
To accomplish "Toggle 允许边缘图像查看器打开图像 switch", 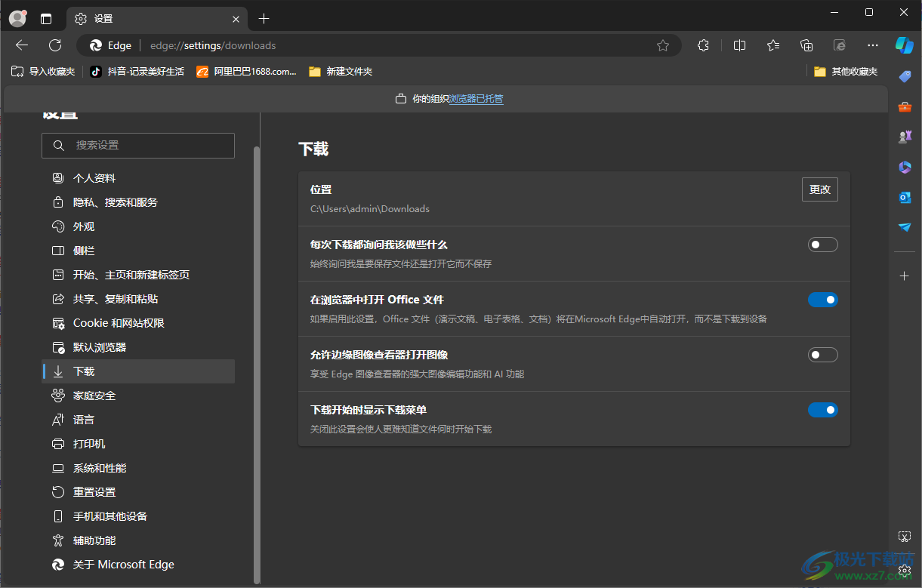I will (x=823, y=355).
